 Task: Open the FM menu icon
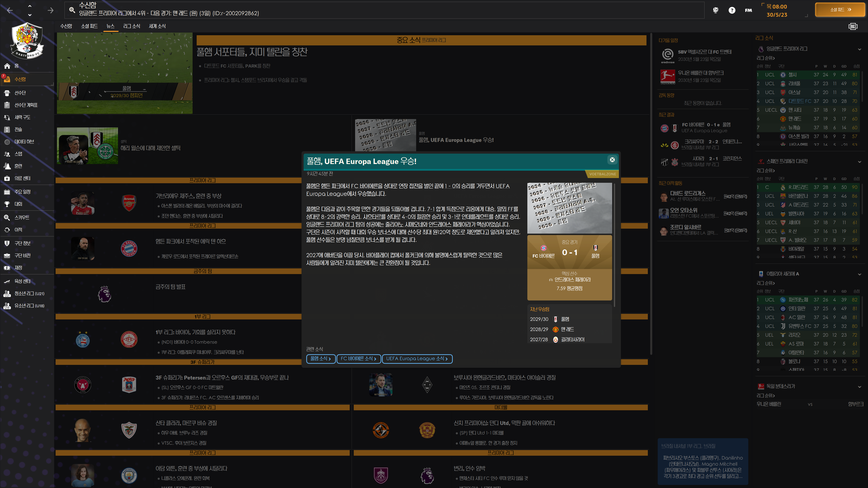[x=748, y=10]
